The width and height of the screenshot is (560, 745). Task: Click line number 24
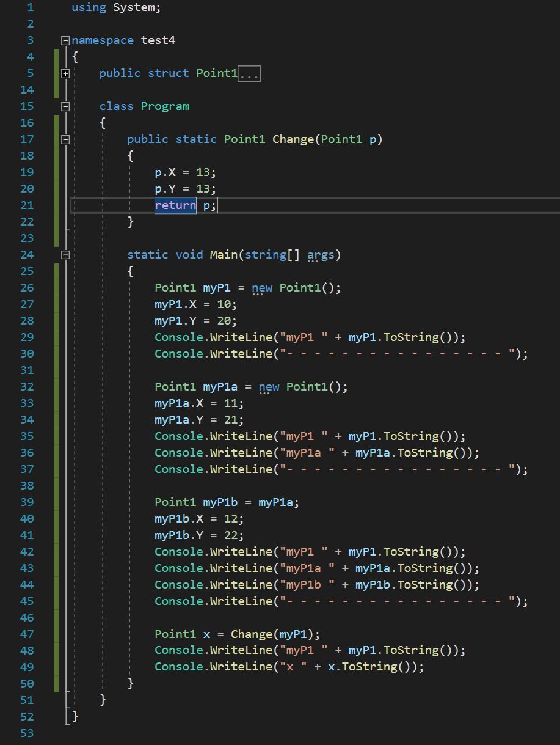click(27, 254)
